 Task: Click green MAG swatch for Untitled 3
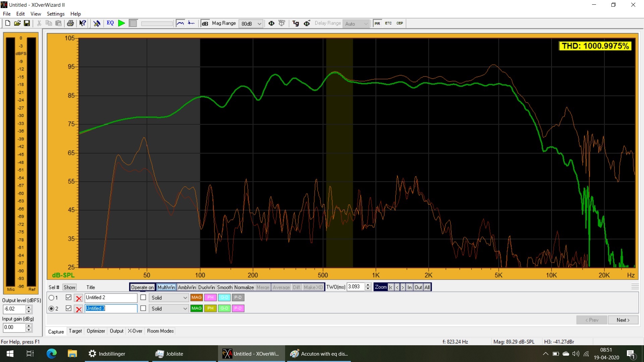click(x=197, y=308)
